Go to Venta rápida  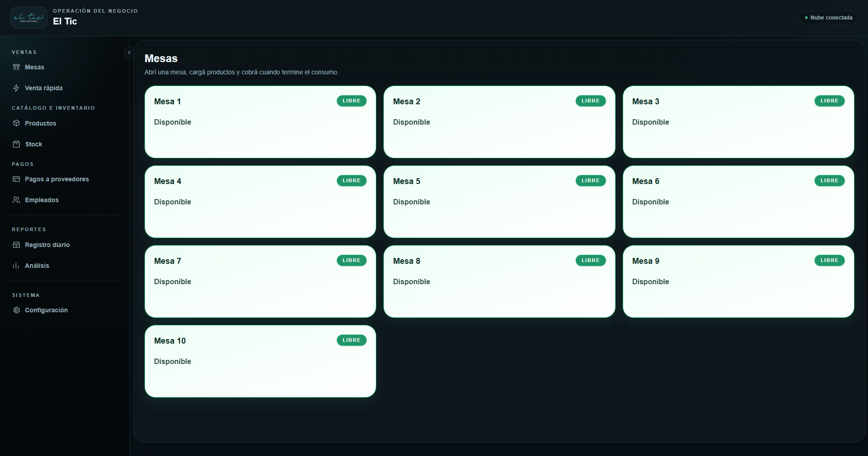[64, 88]
